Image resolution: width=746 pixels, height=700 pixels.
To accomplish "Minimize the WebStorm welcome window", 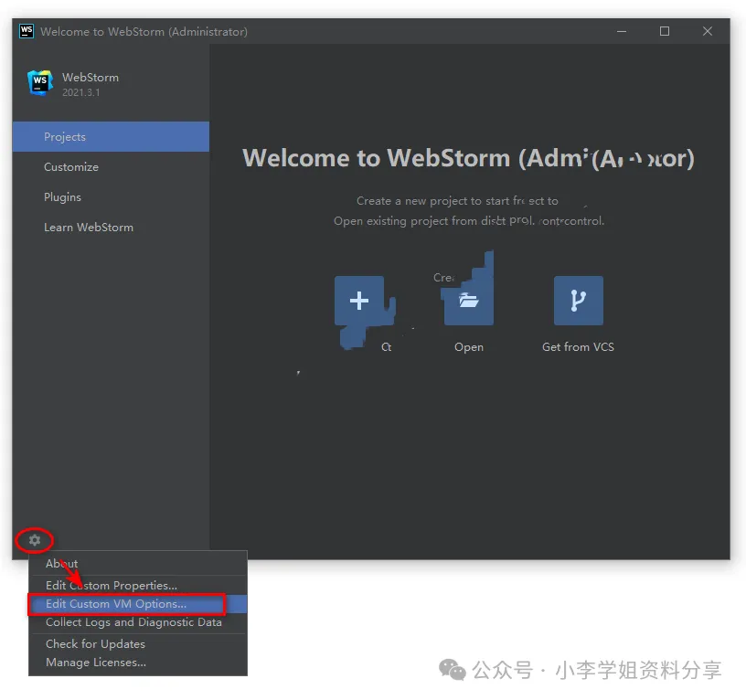I will [x=622, y=31].
